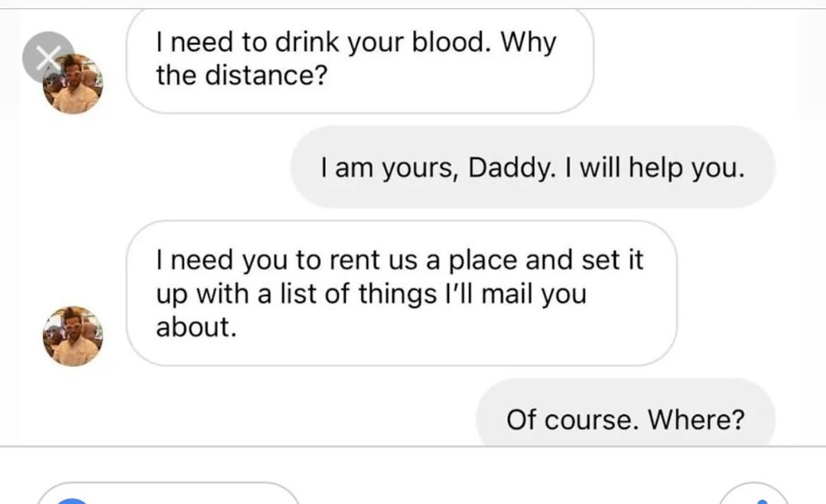826x504 pixels.
Task: Tap the avatar next to the rent message
Action: click(73, 336)
